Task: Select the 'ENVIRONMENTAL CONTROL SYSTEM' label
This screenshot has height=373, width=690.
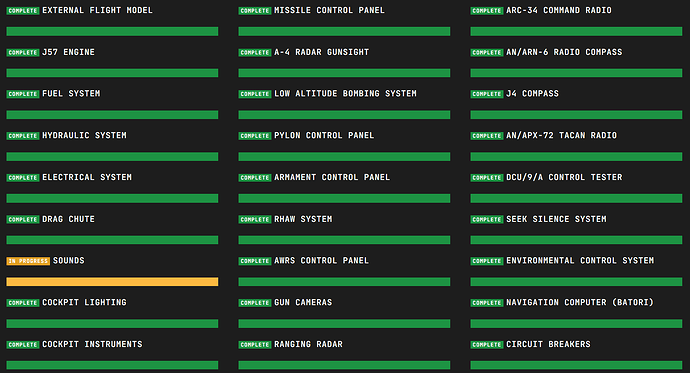Action: (x=580, y=260)
